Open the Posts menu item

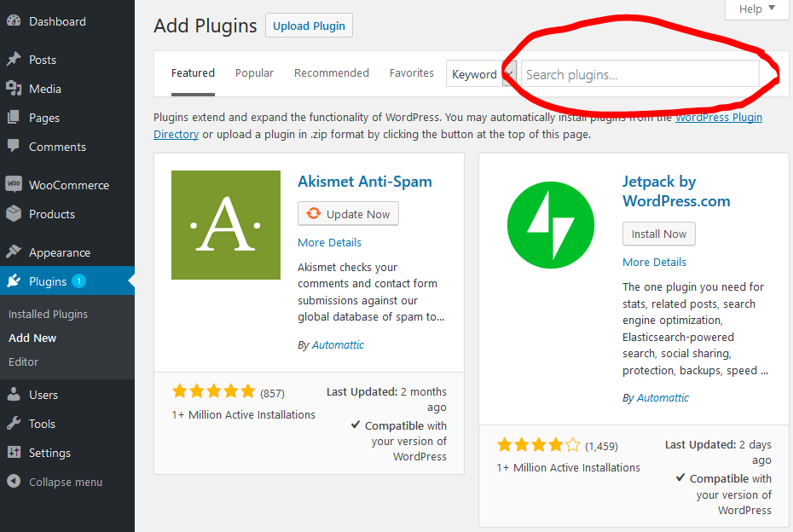coord(67,60)
